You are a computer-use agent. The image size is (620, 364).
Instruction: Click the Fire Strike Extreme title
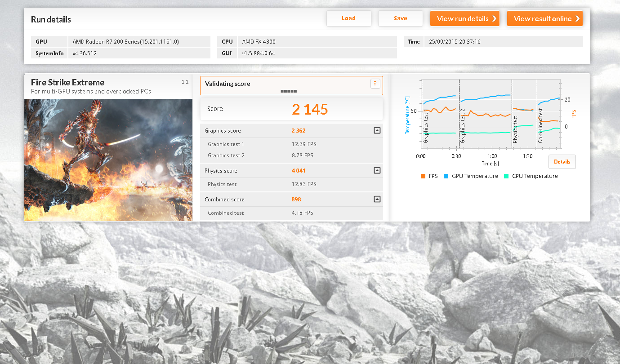click(67, 82)
